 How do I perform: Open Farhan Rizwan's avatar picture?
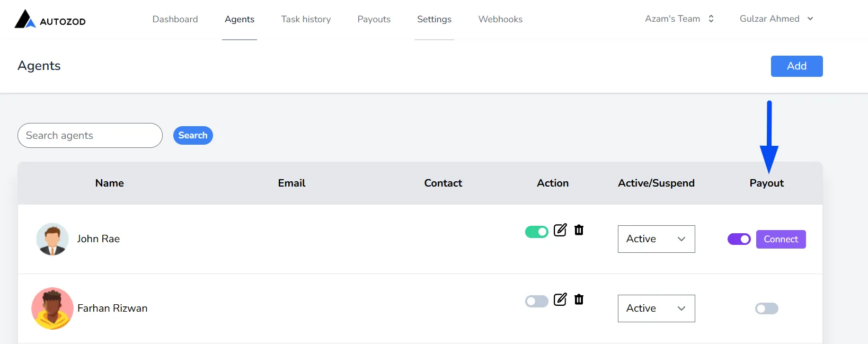point(52,308)
